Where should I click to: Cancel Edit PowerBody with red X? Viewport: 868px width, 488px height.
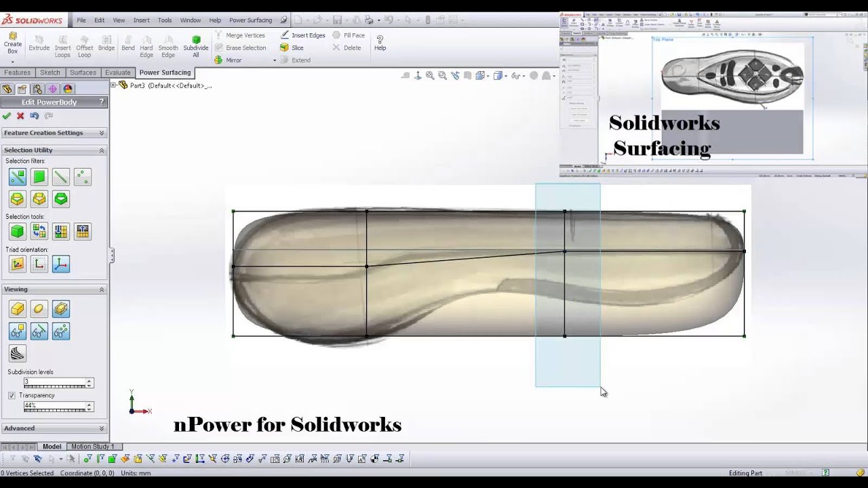point(20,116)
